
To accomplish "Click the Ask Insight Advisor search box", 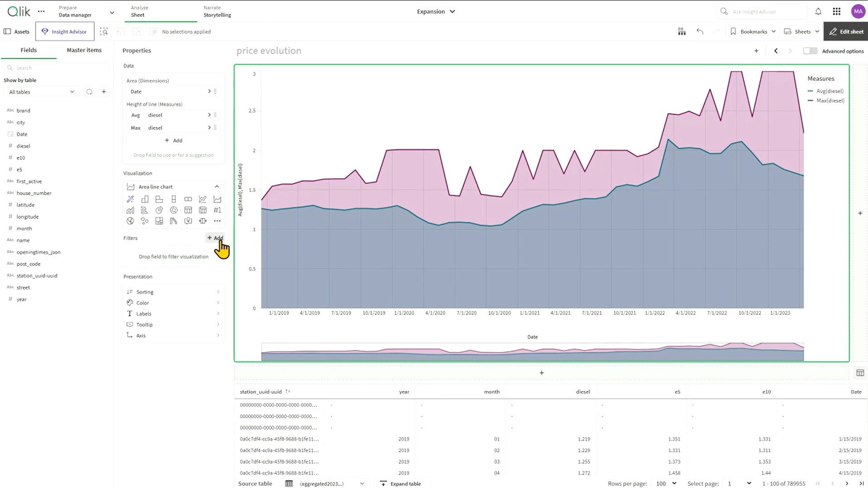I will pyautogui.click(x=761, y=11).
